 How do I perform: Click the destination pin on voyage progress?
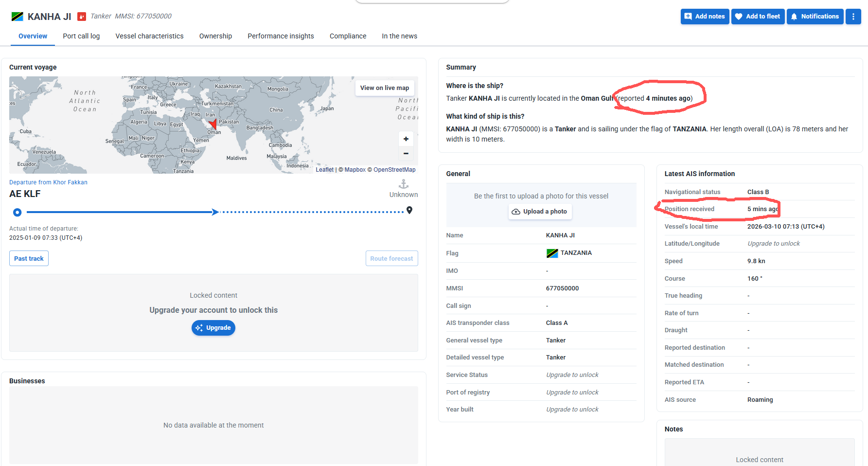(409, 210)
